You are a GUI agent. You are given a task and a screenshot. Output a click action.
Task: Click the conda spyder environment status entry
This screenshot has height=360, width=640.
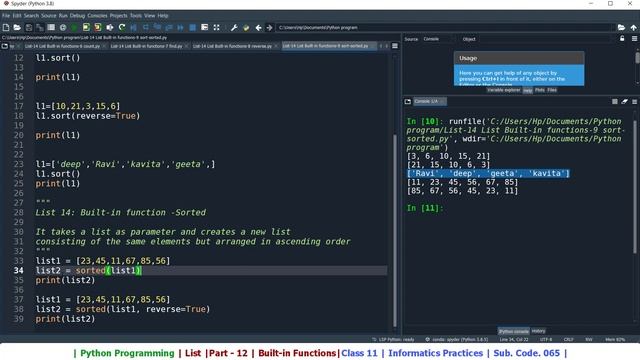456,340
